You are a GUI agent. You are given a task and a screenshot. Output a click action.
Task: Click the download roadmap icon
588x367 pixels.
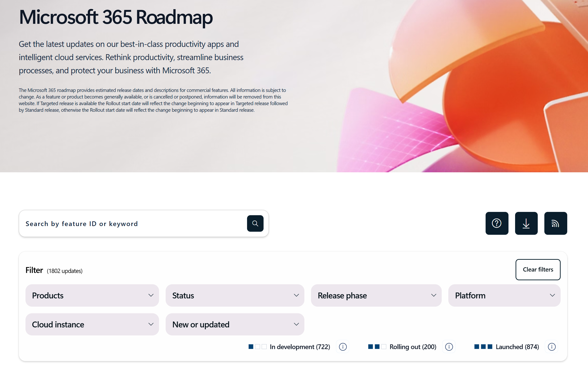[526, 223]
